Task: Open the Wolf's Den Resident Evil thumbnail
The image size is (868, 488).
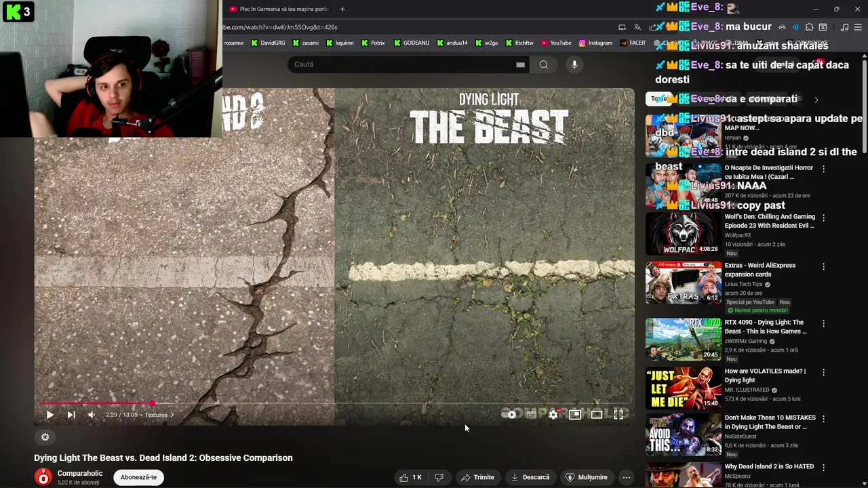Action: click(683, 234)
